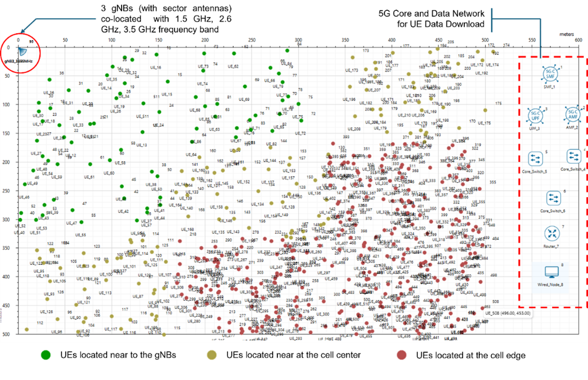
Task: Select the Core_Switch_5 icon
Action: (536, 158)
